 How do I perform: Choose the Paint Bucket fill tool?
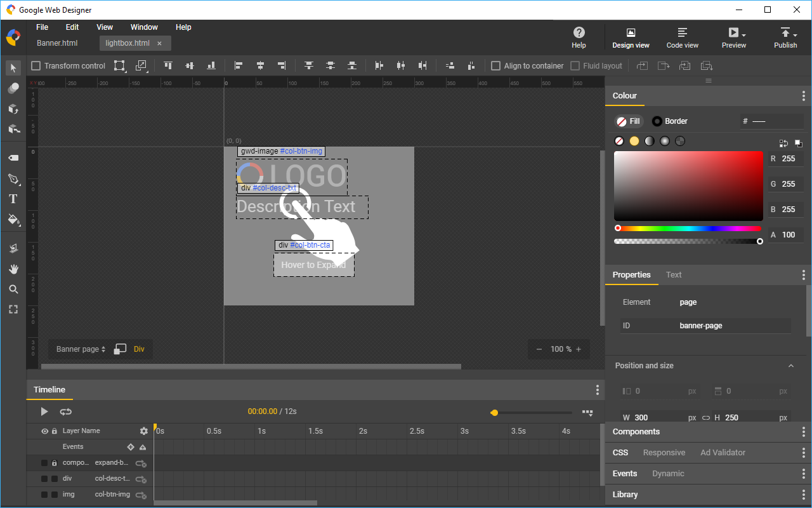13,220
